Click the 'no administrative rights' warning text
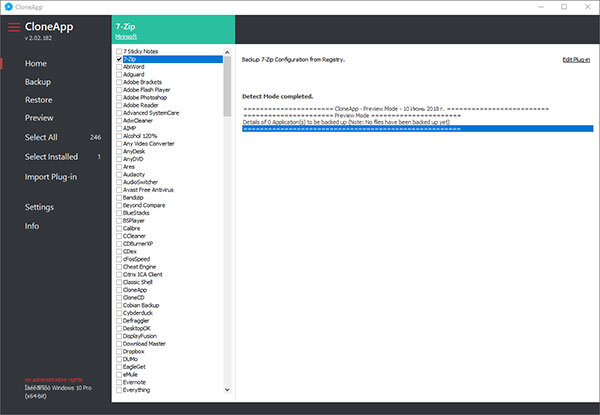The height and width of the screenshot is (415, 600). tap(54, 380)
